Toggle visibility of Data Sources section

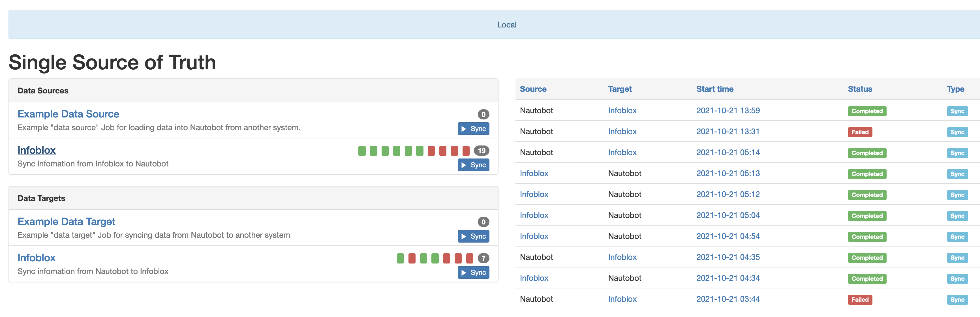(41, 90)
